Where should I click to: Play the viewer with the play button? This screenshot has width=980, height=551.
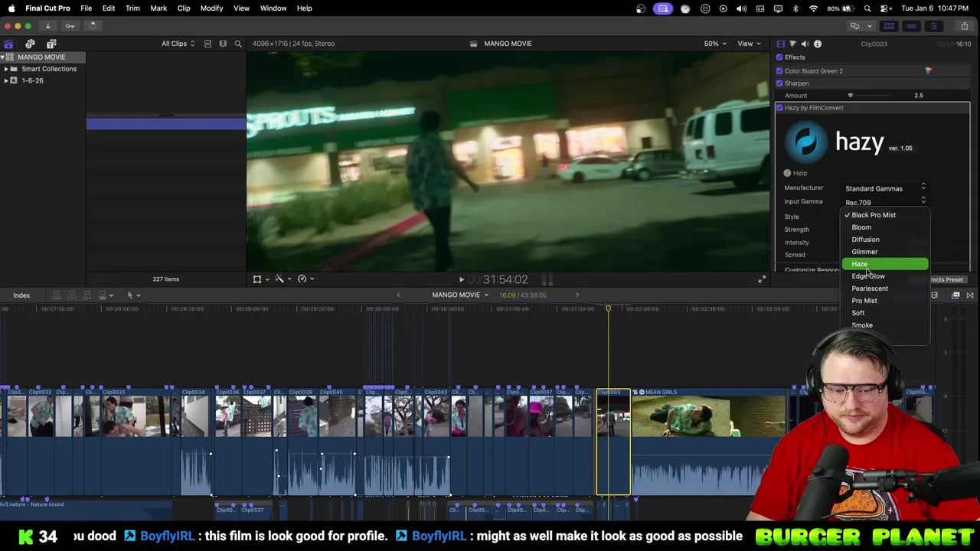461,280
